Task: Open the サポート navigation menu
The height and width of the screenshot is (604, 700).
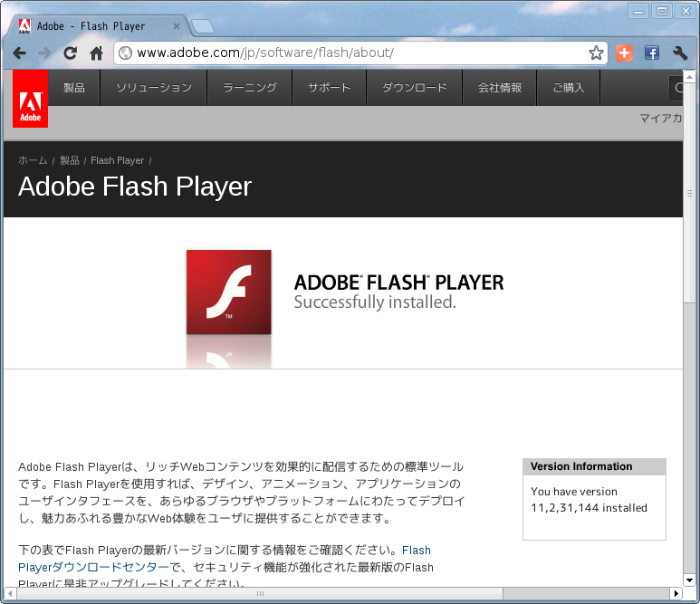Action: pyautogui.click(x=329, y=88)
